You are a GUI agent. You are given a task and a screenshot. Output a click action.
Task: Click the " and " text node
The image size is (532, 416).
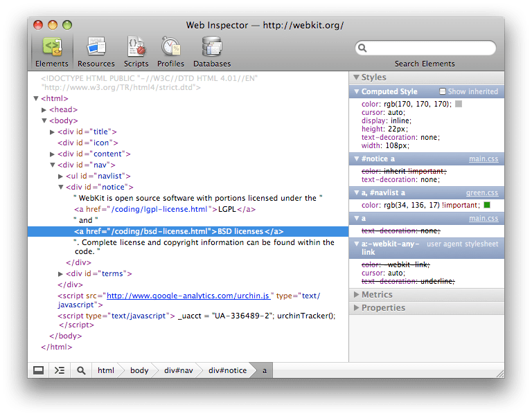[x=85, y=220]
